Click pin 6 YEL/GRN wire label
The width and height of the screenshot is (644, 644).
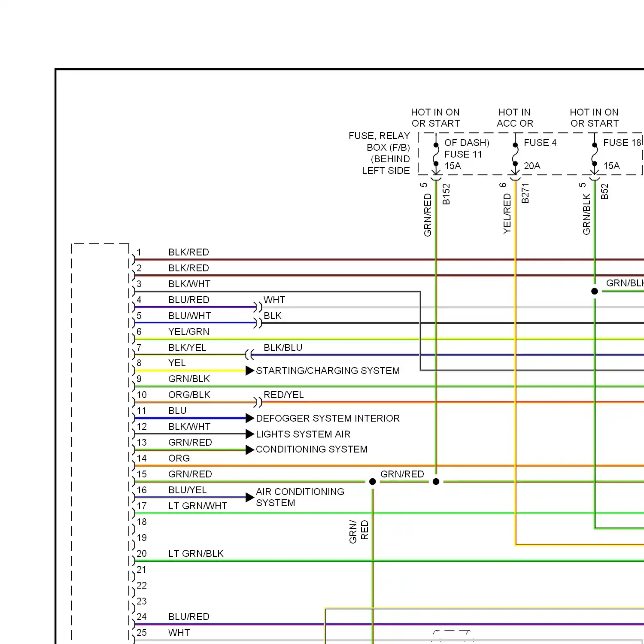(189, 331)
